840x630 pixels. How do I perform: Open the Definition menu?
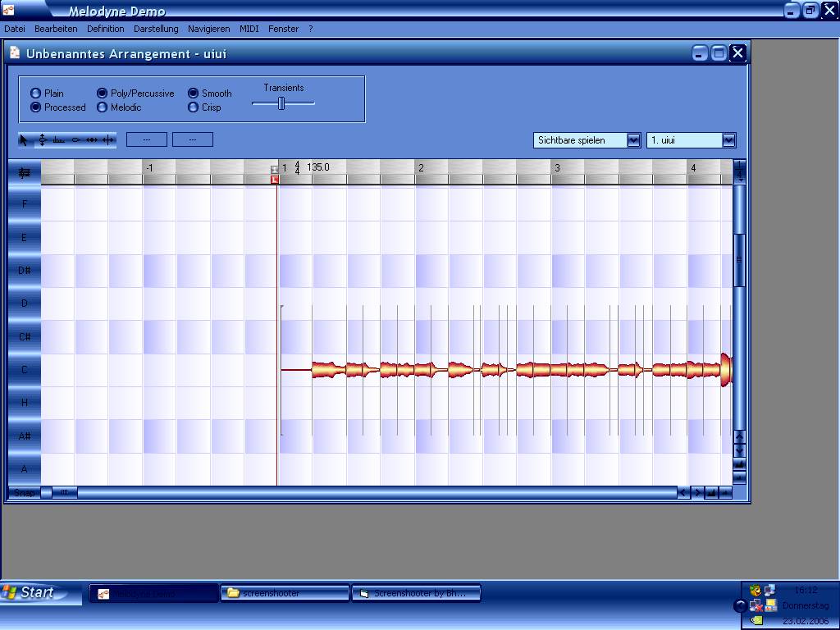106,29
